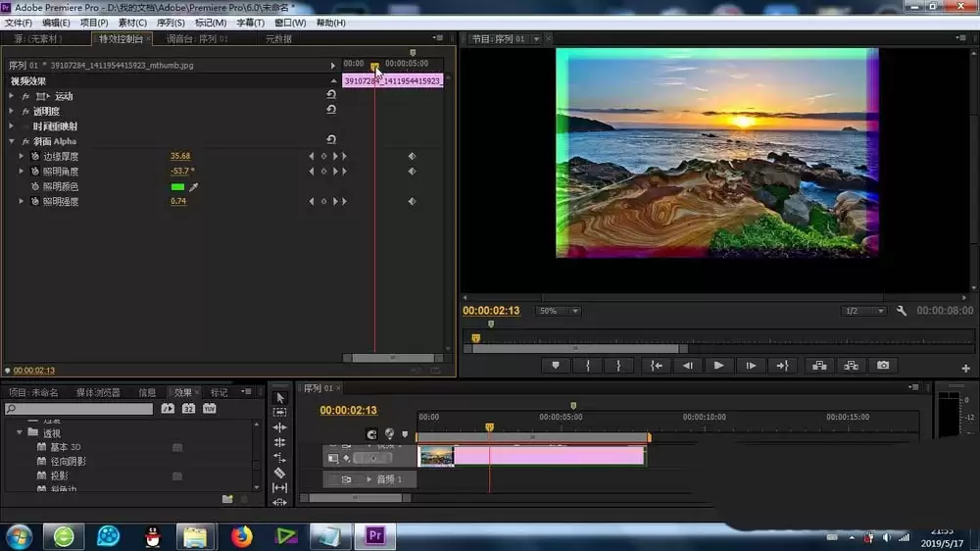Open the monitor settings wrench icon
The width and height of the screenshot is (980, 551).
pos(903,311)
